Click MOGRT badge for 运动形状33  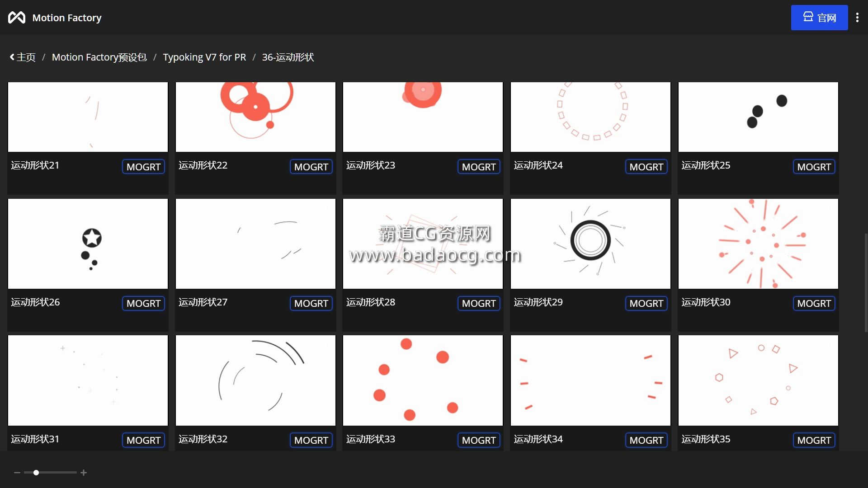(479, 440)
